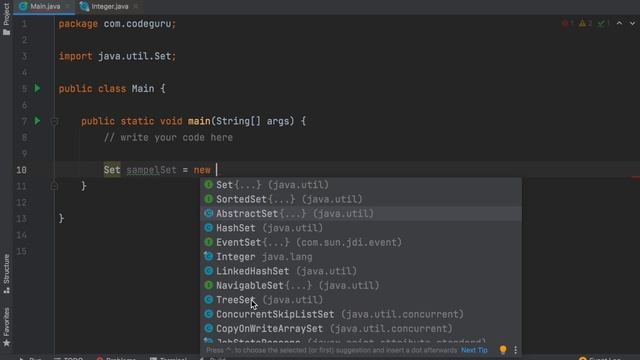Click the class icon beside HashSet
The height and width of the screenshot is (360, 640).
[209, 228]
